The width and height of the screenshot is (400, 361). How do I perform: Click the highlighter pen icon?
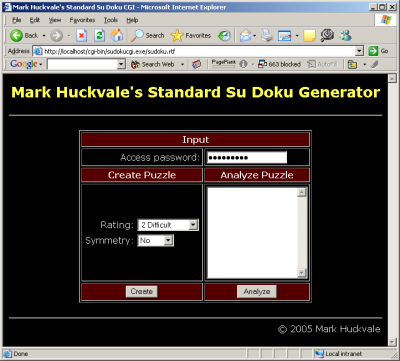375,64
